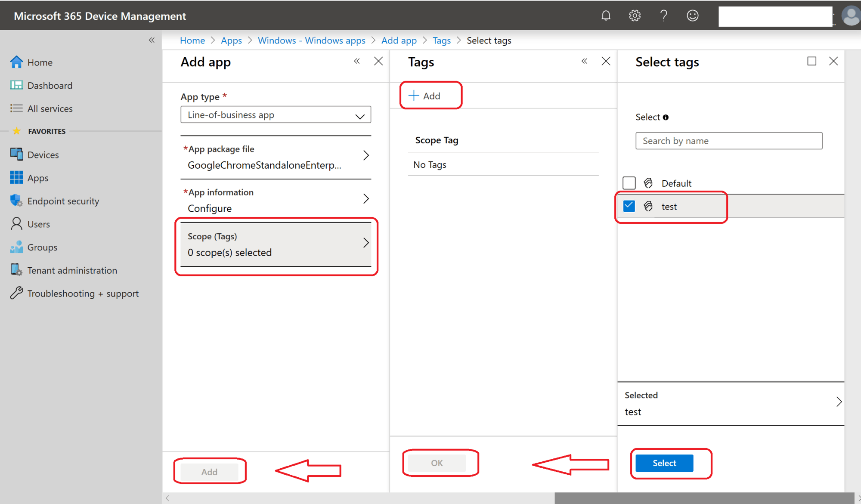The width and height of the screenshot is (861, 504).
Task: Follow the Apps breadcrumb link
Action: 231,40
